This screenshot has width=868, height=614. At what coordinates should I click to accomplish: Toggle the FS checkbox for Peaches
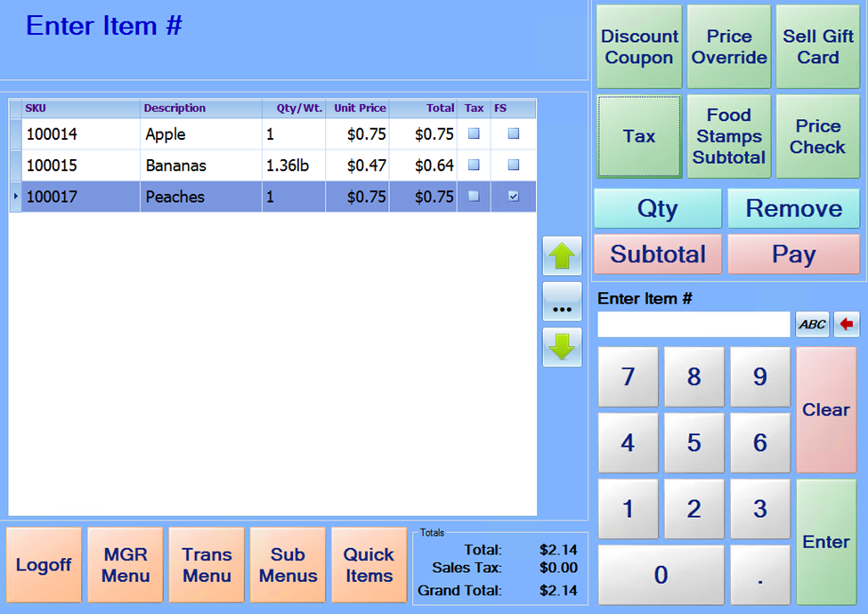[x=514, y=197]
